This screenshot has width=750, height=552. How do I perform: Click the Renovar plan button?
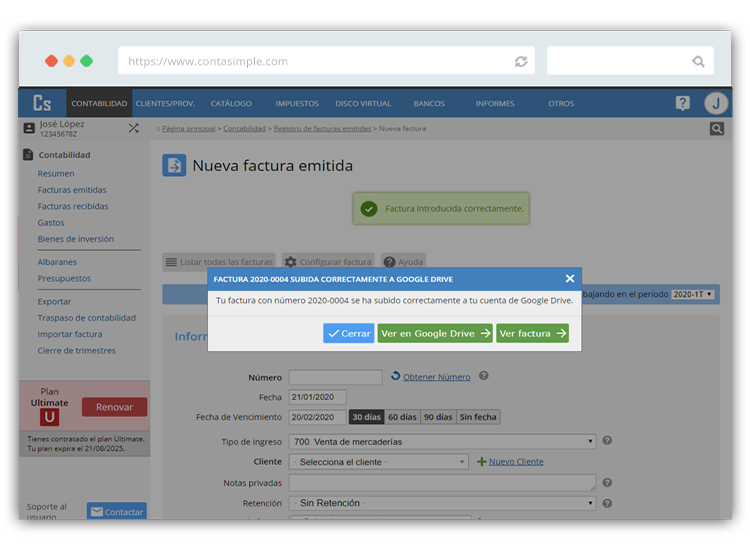point(114,407)
